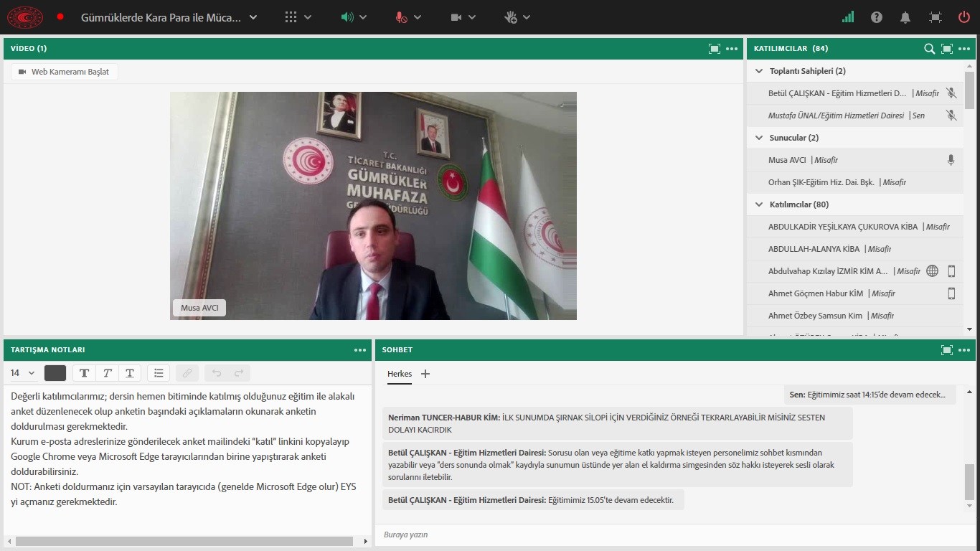Open the dark text color swatch
The image size is (980, 551).
55,373
